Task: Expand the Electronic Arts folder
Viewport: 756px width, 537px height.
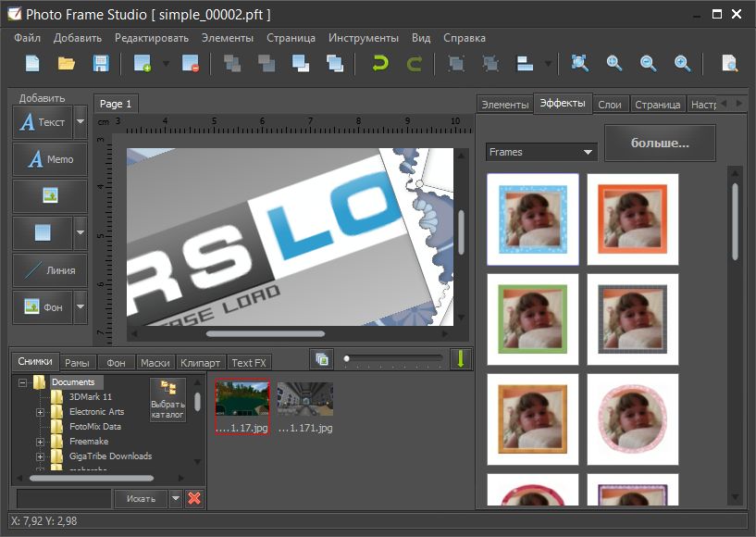Action: [x=40, y=412]
